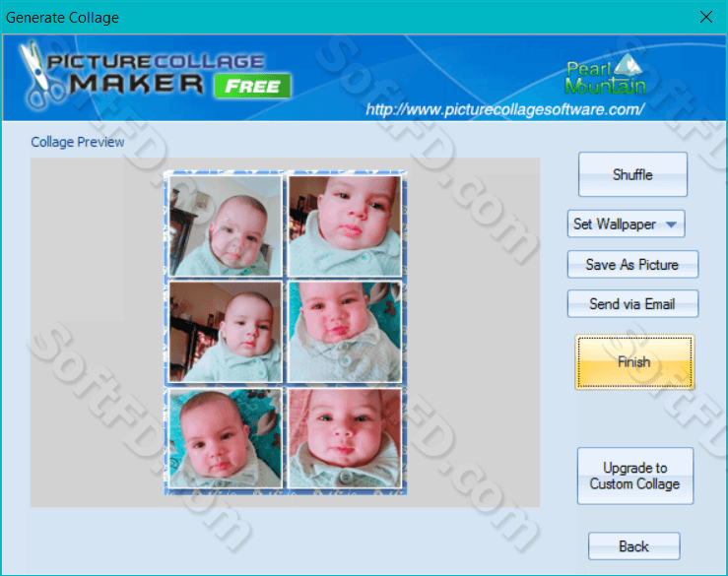Click the Generate Collage window title
Viewport: 728px width, 576px height.
coord(62,18)
